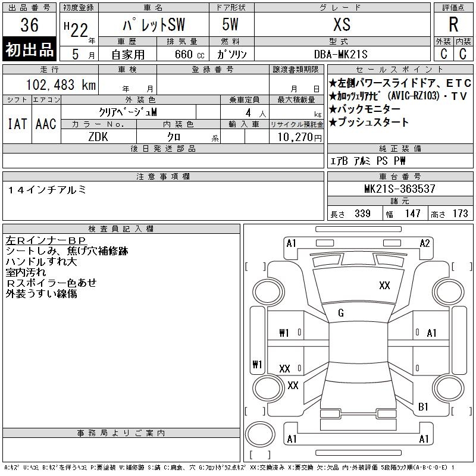The width and height of the screenshot is (476, 476).
Task: Click the AAC air conditioner value
Action: 46,124
